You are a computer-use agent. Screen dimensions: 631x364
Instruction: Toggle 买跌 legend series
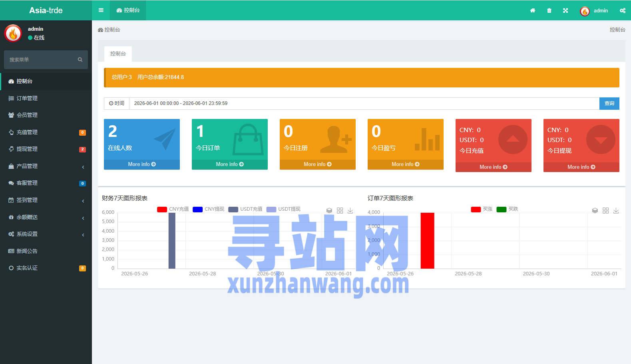508,209
